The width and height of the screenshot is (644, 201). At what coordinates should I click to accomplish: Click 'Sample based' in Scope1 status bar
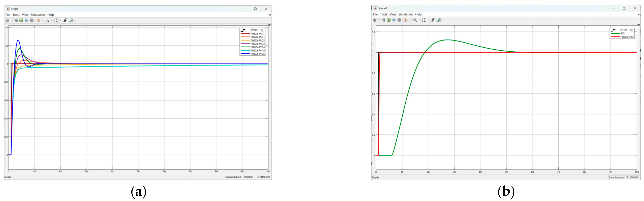[x=616, y=178]
